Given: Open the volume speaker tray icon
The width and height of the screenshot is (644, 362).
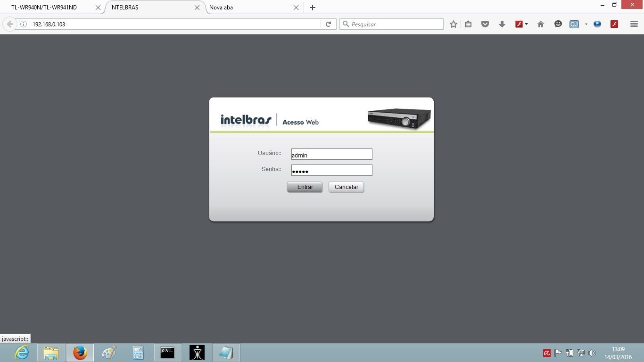Looking at the screenshot, I should point(592,353).
